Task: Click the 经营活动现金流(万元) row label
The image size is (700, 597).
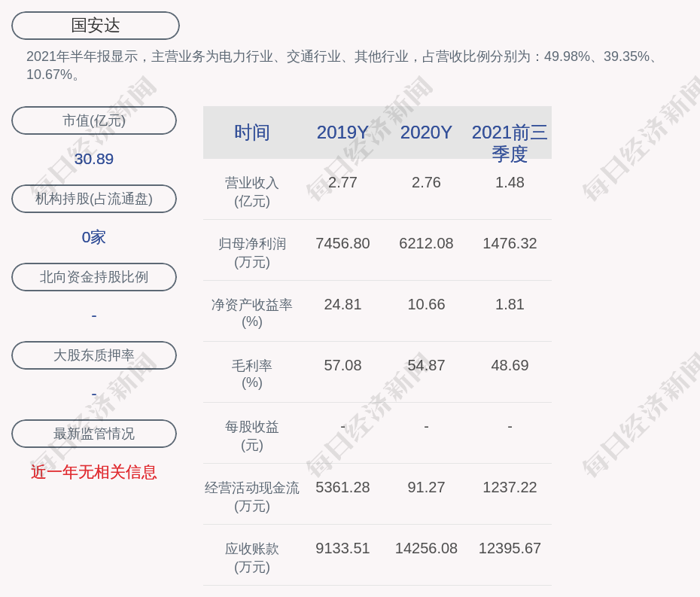Action: click(252, 496)
